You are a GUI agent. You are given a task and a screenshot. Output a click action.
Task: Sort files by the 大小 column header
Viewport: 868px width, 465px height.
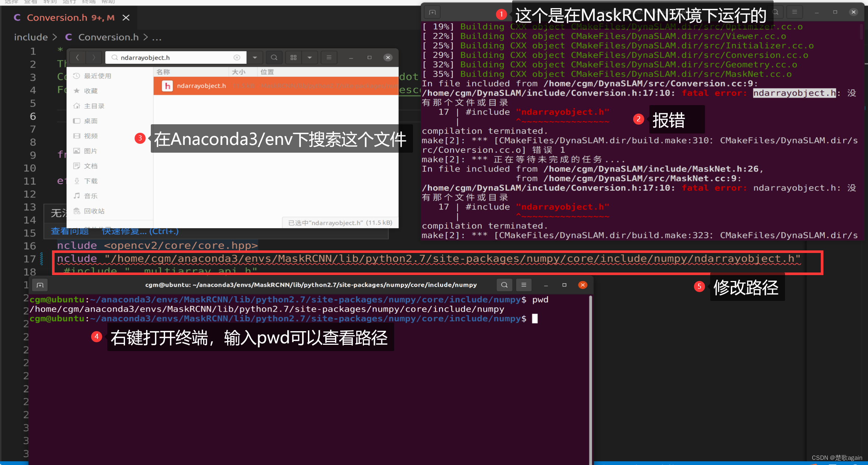point(239,72)
